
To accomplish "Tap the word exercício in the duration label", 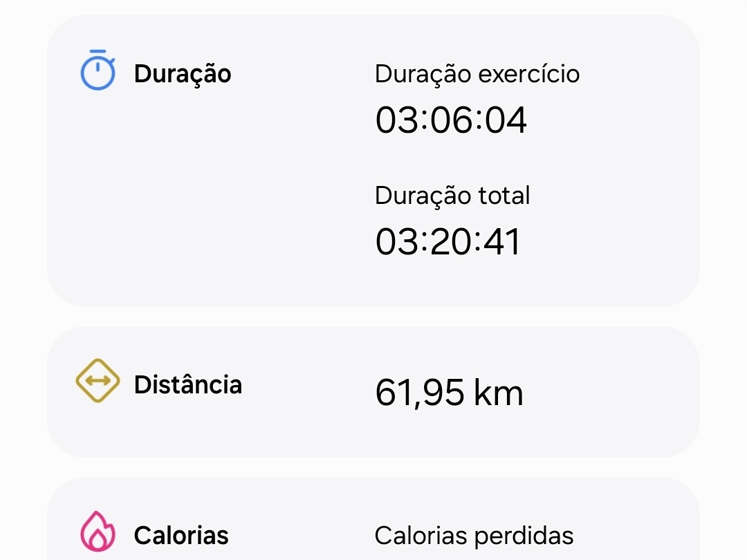I will 529,74.
